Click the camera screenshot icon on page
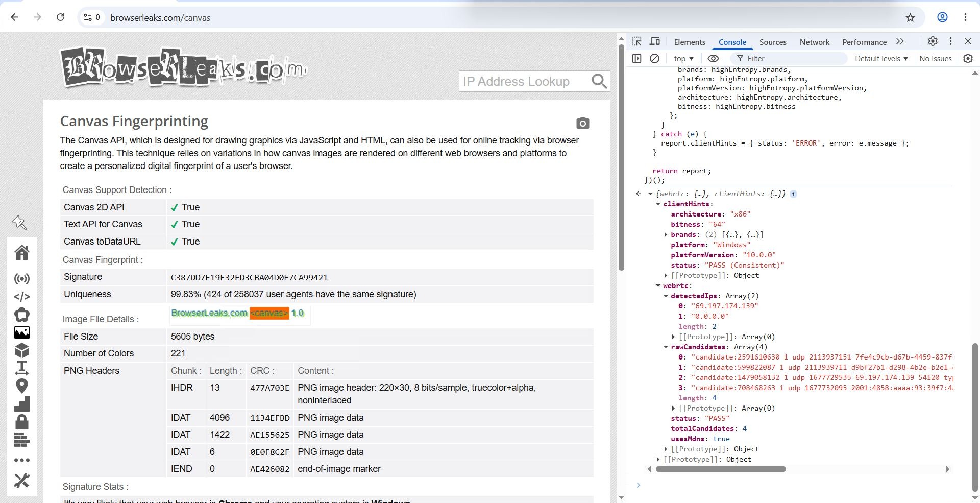 tap(582, 123)
